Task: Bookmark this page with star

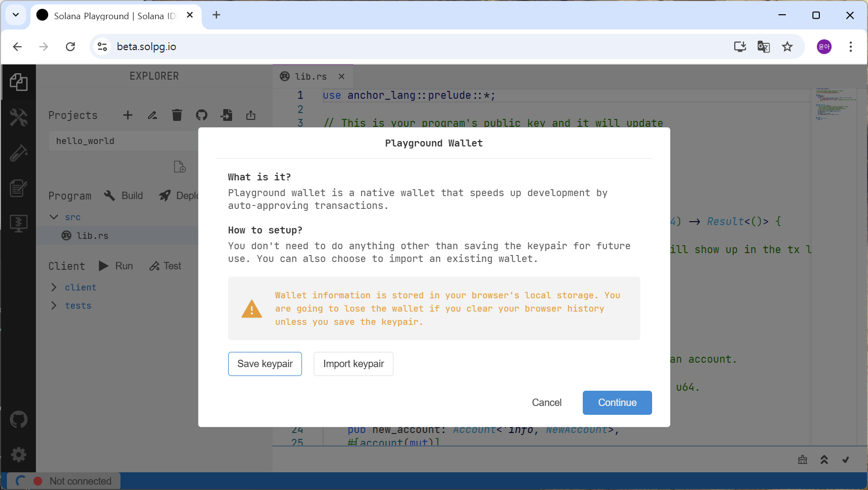Action: (x=787, y=47)
